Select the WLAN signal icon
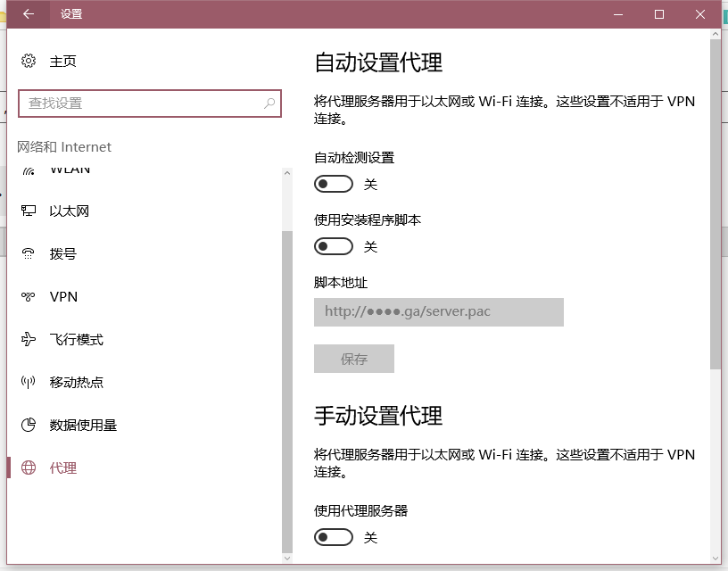Viewport: 728px width, 571px height. (29, 172)
